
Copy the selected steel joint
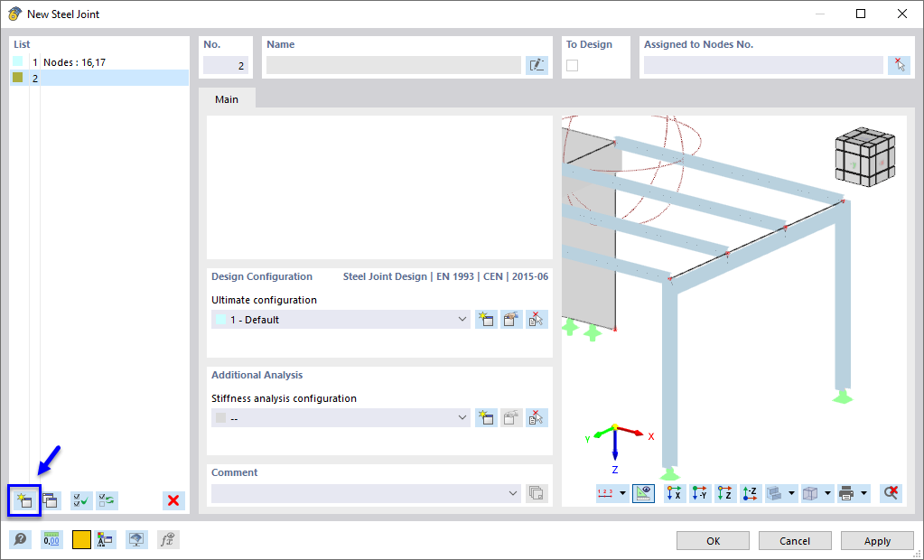pos(51,500)
